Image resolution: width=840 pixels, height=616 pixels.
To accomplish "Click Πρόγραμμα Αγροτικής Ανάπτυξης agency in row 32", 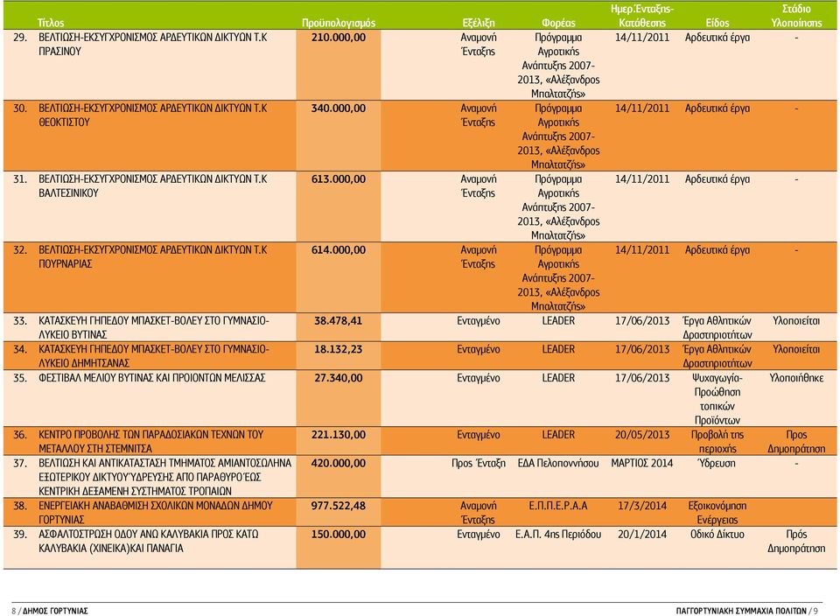I will [558, 278].
